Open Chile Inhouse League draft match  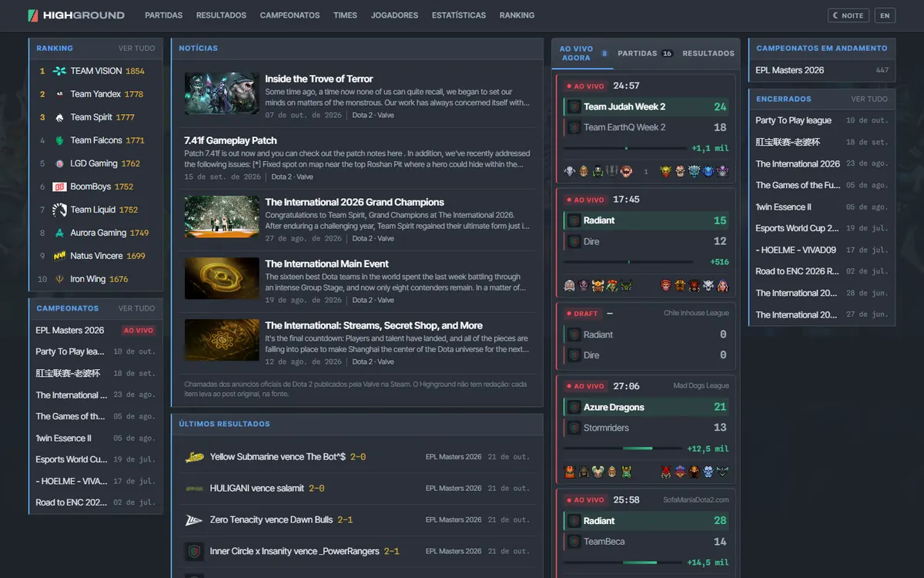click(x=645, y=337)
